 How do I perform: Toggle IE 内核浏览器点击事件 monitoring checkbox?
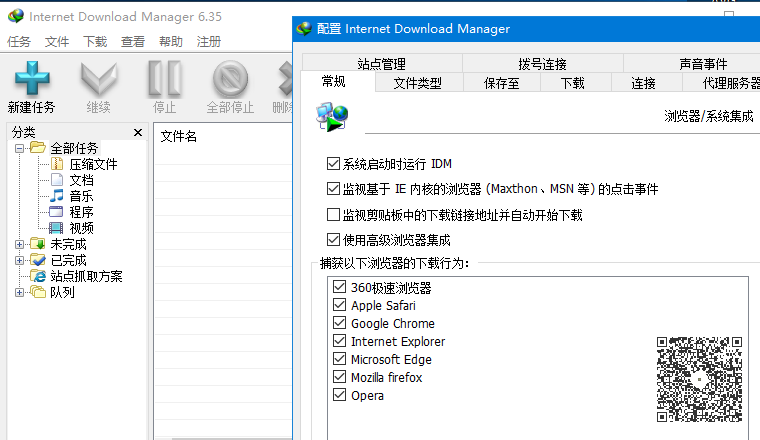(333, 189)
